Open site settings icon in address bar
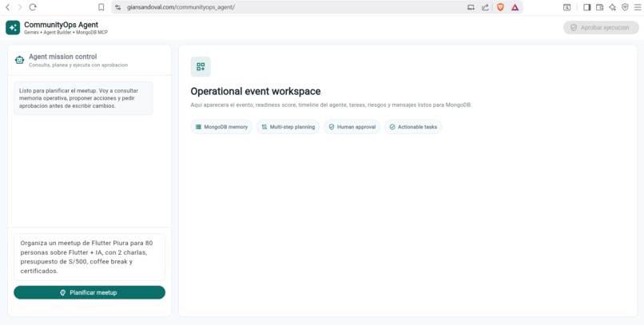This screenshot has height=325, width=644. pos(118,7)
